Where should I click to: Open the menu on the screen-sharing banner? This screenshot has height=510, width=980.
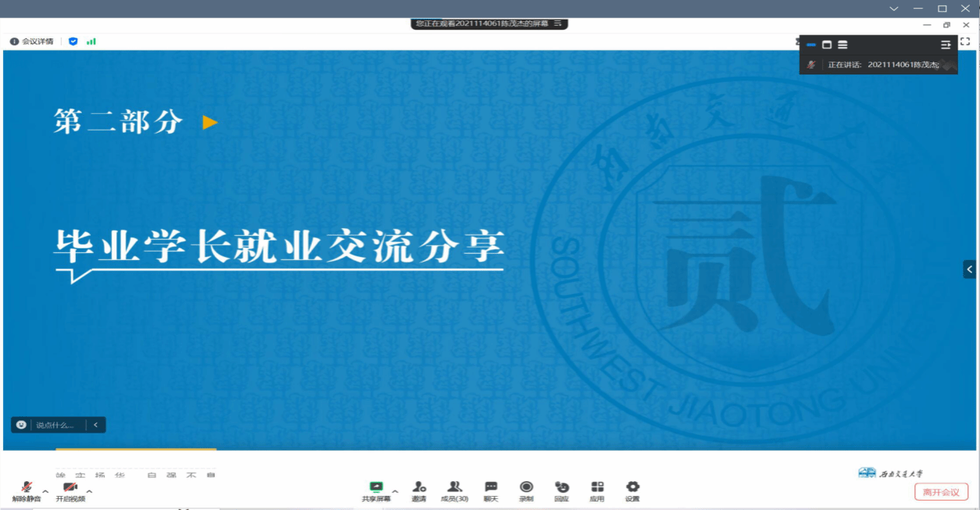pyautogui.click(x=558, y=23)
